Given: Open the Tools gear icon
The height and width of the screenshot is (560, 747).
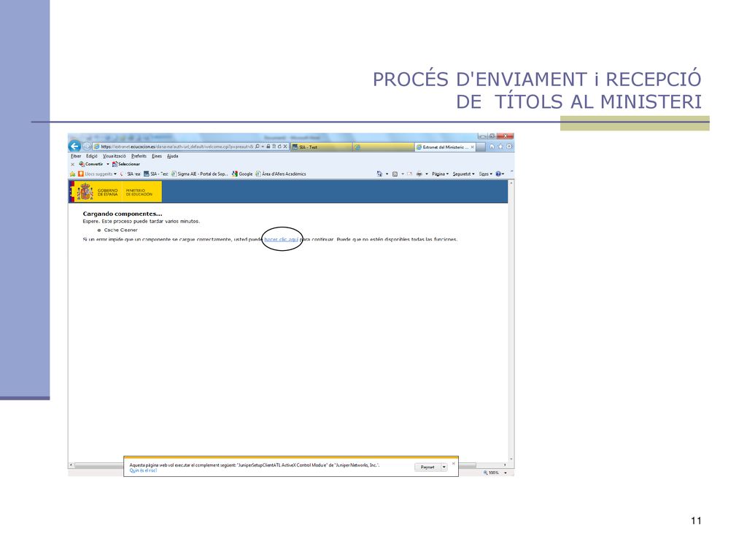Looking at the screenshot, I should [509, 147].
